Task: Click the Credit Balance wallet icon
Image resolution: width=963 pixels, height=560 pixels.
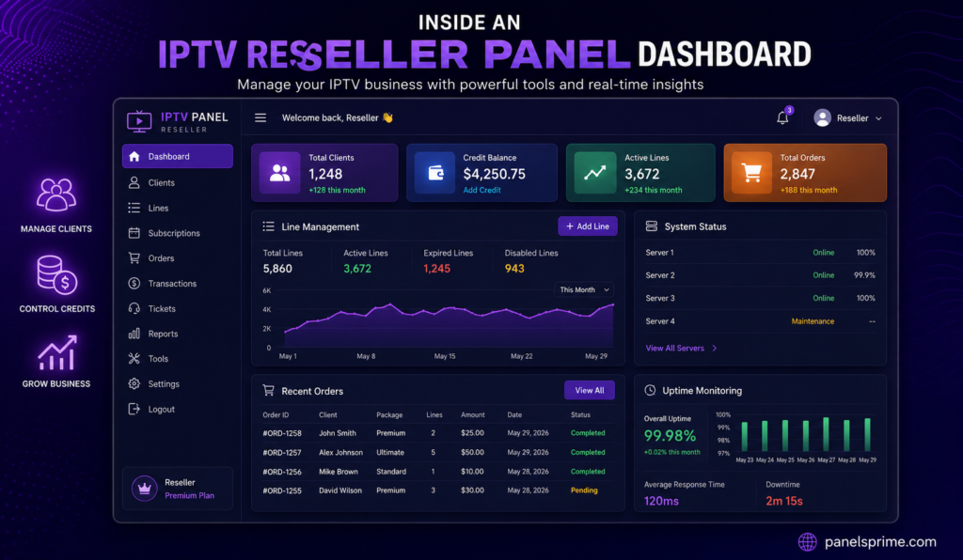Action: (x=435, y=173)
